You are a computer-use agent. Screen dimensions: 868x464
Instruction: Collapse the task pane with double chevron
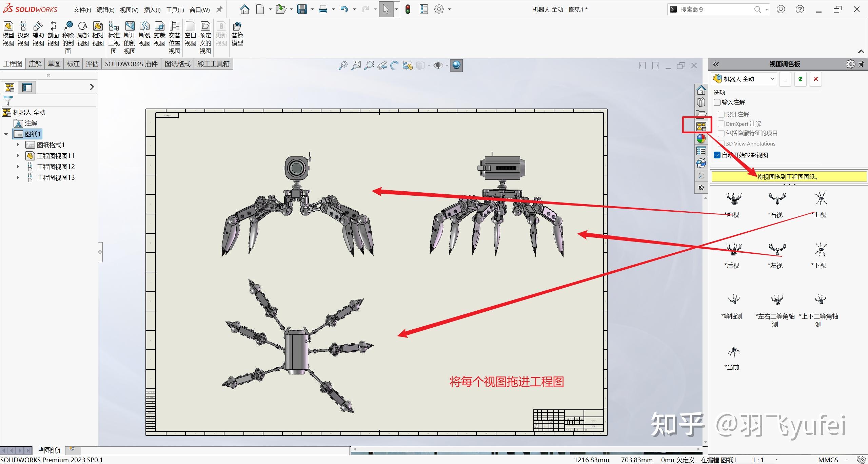point(716,64)
